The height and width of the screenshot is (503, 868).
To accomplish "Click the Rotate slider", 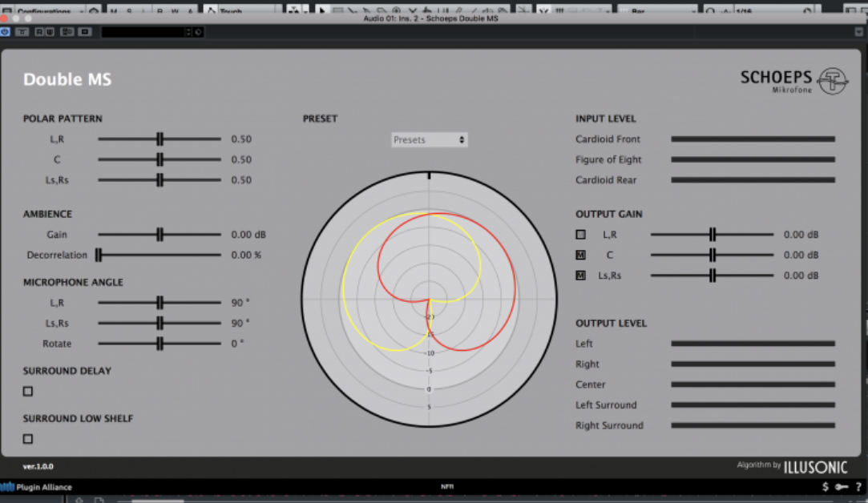I will 159,344.
